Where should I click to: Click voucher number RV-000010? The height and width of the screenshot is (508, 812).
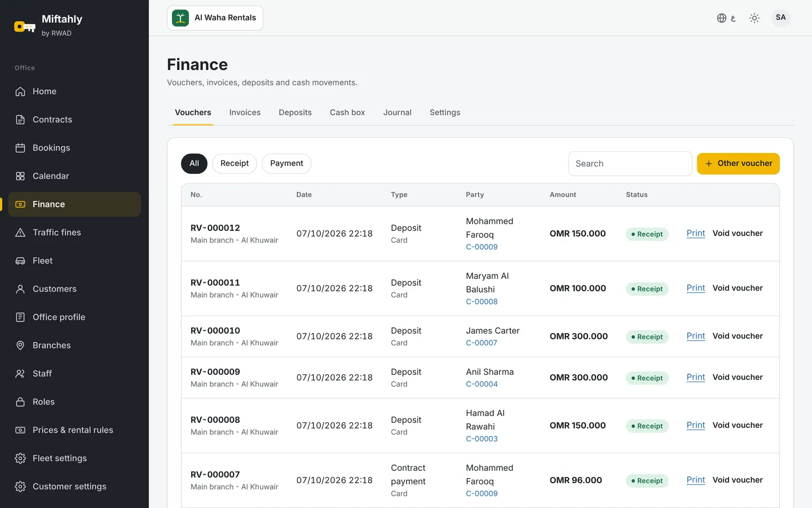(215, 331)
